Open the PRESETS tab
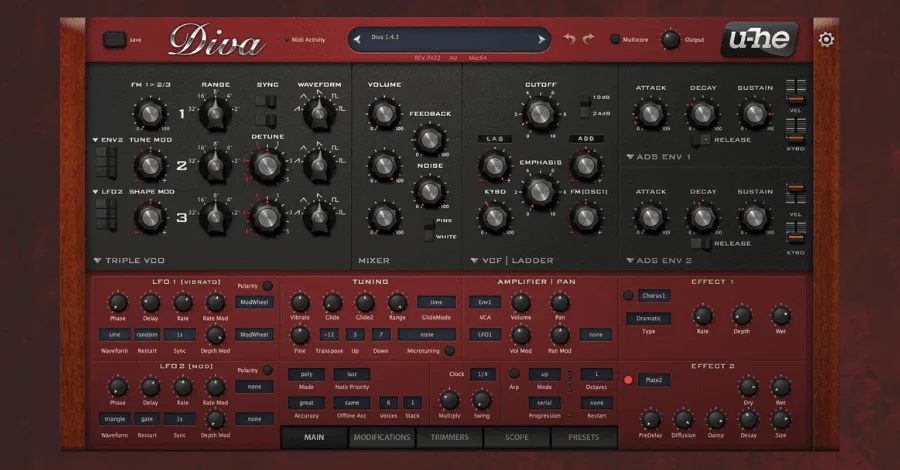This screenshot has width=900, height=470. (584, 437)
